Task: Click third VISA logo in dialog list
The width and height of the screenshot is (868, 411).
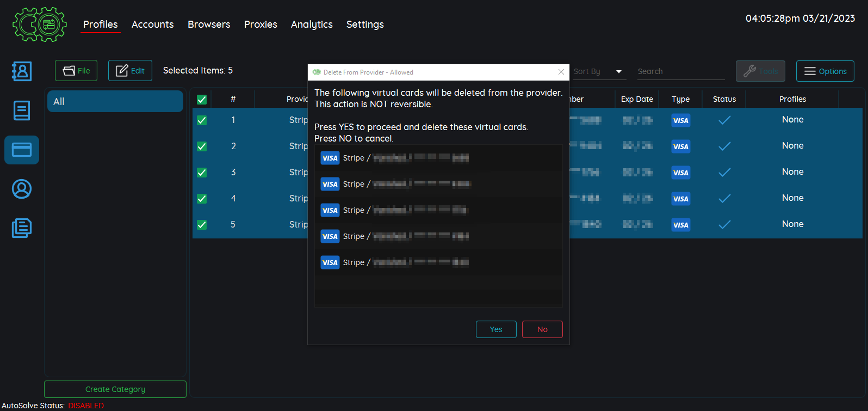Action: click(330, 210)
